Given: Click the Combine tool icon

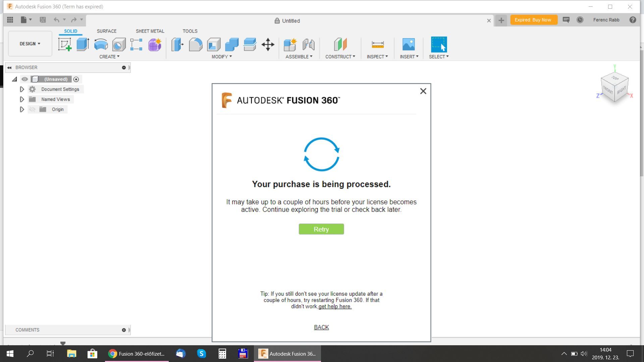Looking at the screenshot, I should (231, 44).
